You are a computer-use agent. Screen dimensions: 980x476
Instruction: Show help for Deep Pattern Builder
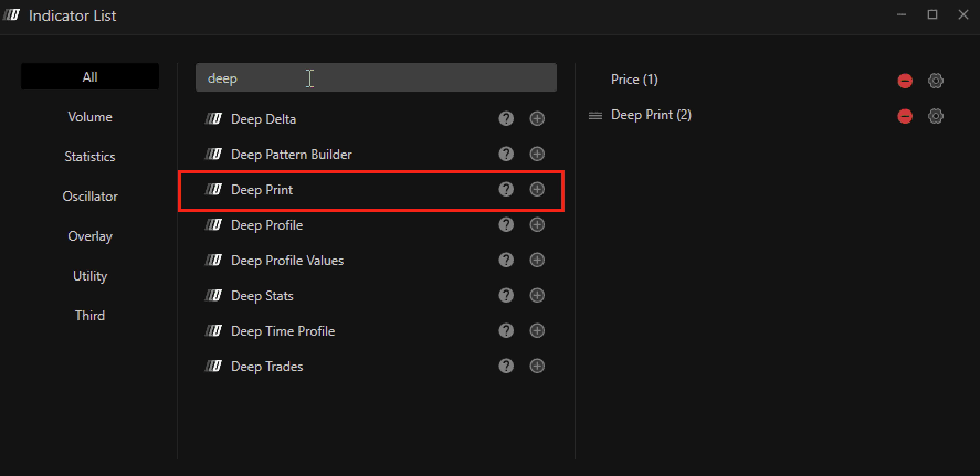pyautogui.click(x=505, y=154)
